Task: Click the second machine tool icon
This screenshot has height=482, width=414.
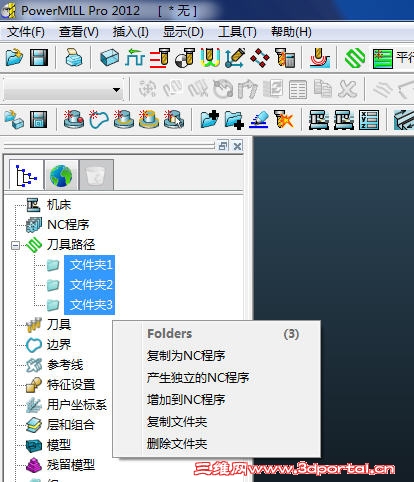Action: 344,119
